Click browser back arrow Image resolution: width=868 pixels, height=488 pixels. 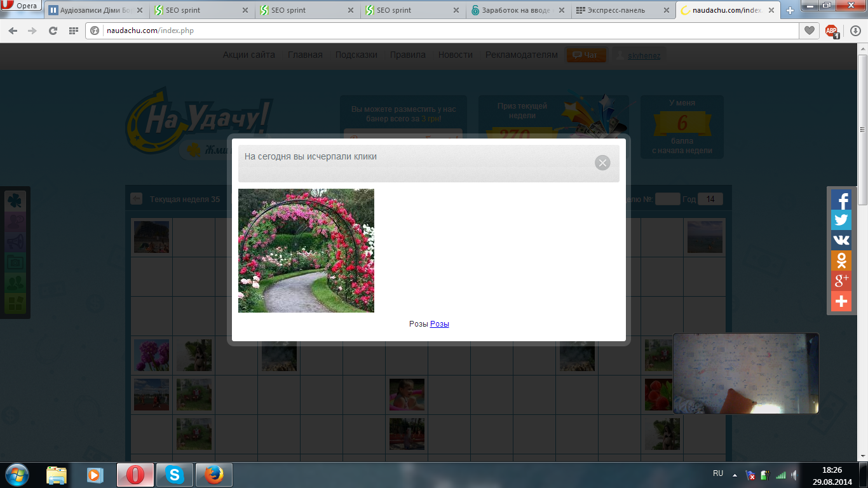click(x=13, y=30)
